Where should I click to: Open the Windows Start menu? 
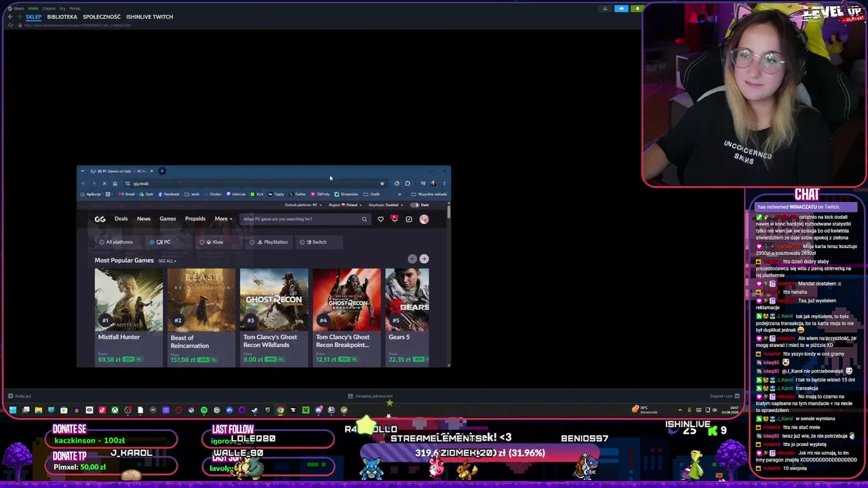[12, 410]
